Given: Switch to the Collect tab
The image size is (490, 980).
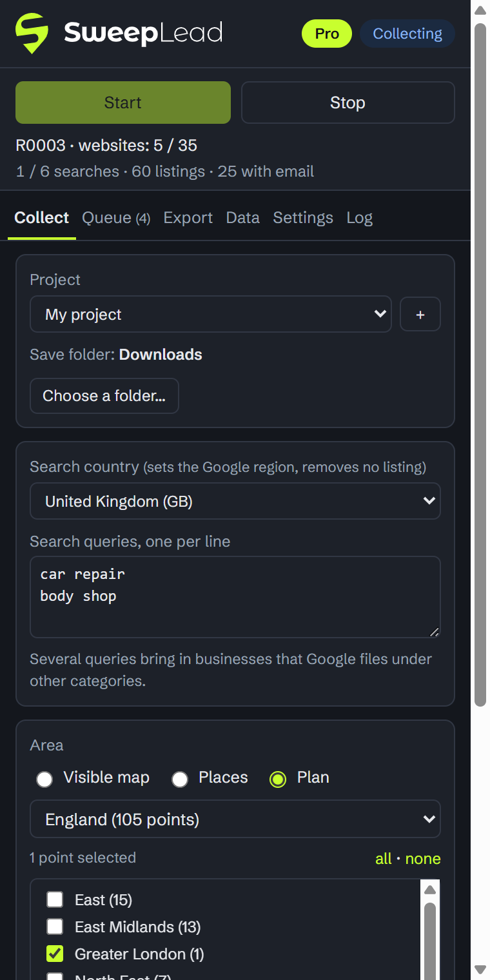Looking at the screenshot, I should coord(42,218).
